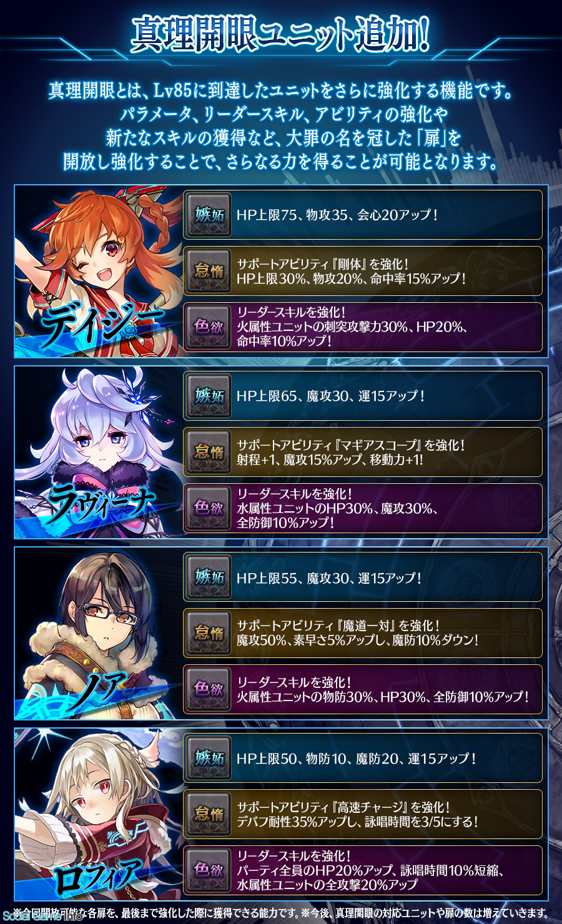This screenshot has height=924, width=562.
Task: Click Noah's 色欲 door icon
Action: pos(209,689)
